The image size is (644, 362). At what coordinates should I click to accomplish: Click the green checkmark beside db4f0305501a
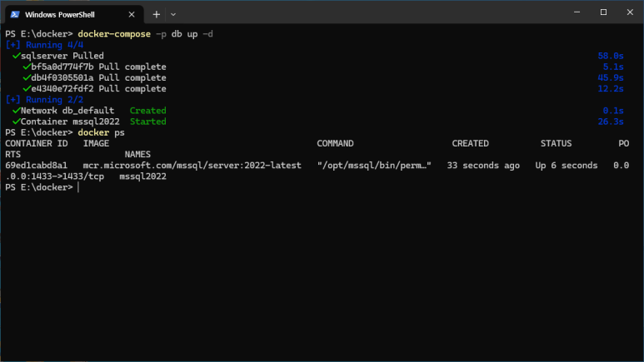[27, 77]
